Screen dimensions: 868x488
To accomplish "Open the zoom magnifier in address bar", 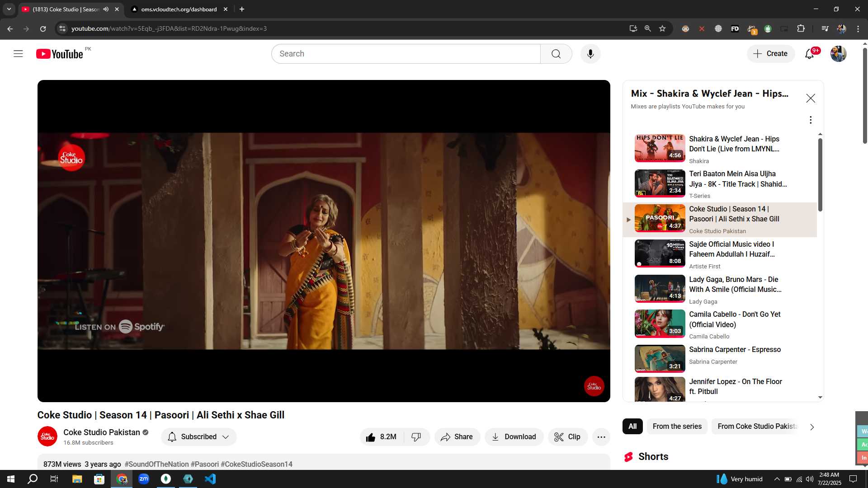I will 648,28.
